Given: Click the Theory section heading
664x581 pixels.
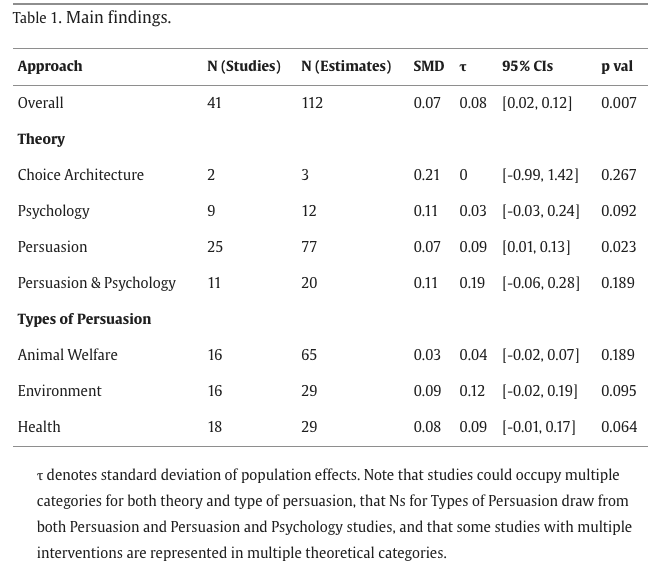Looking at the screenshot, I should 41,139.
